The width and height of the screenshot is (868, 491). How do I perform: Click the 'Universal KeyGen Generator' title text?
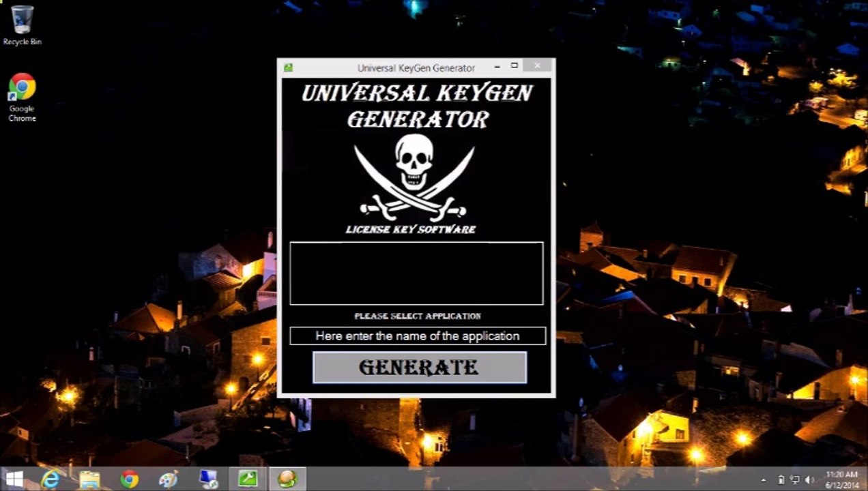coord(416,68)
